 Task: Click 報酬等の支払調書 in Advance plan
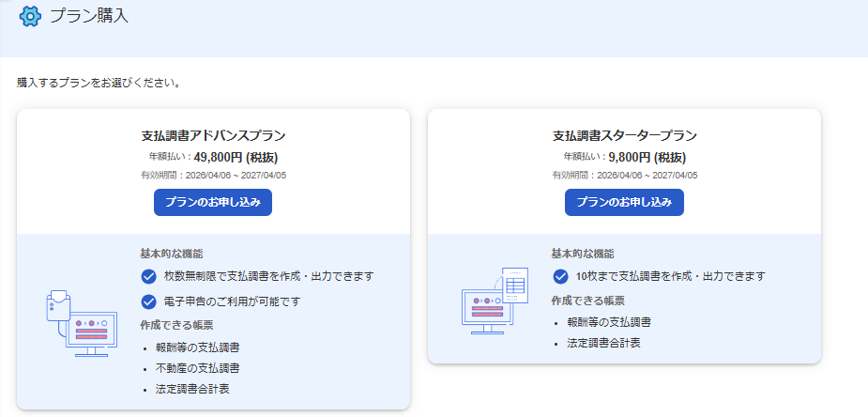(198, 347)
